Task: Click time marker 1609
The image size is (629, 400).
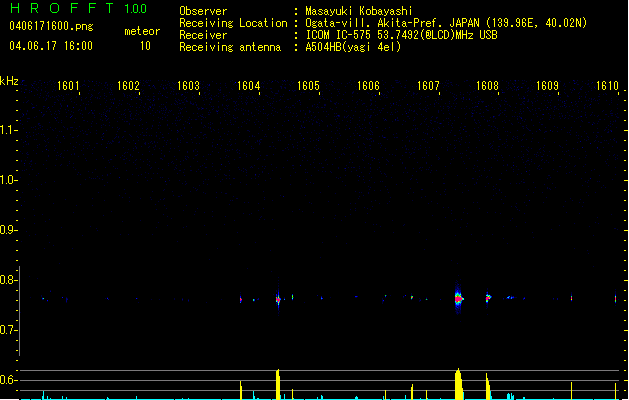Action: coord(547,86)
